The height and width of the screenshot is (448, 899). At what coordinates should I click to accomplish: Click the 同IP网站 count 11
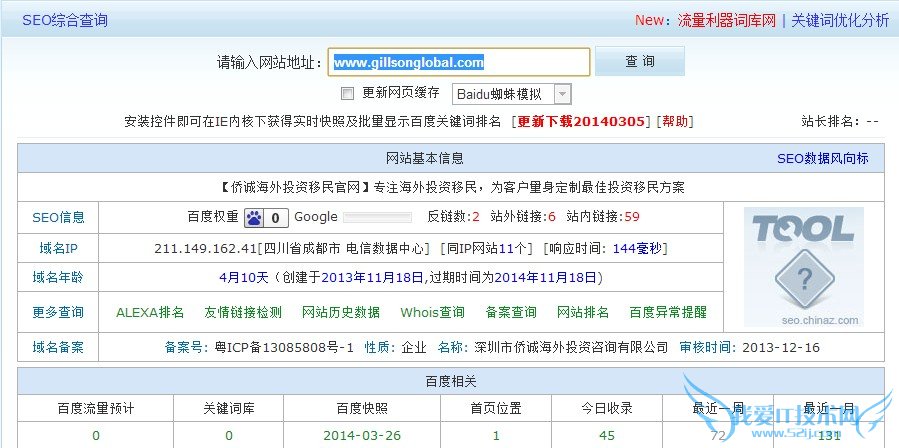[x=506, y=248]
